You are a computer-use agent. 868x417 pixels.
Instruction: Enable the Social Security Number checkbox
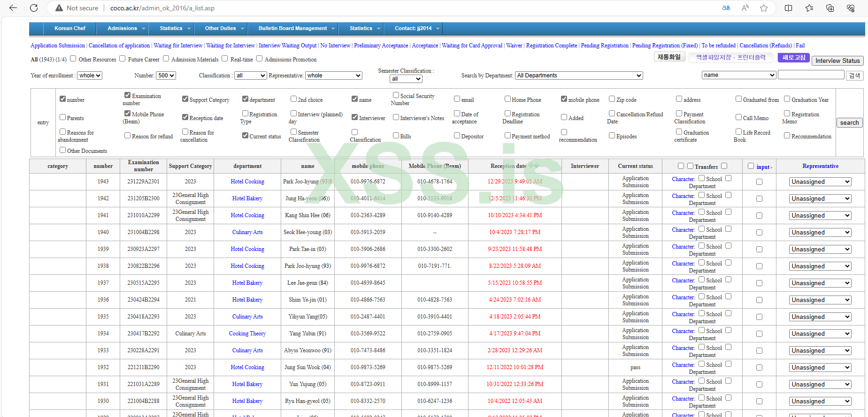point(396,95)
